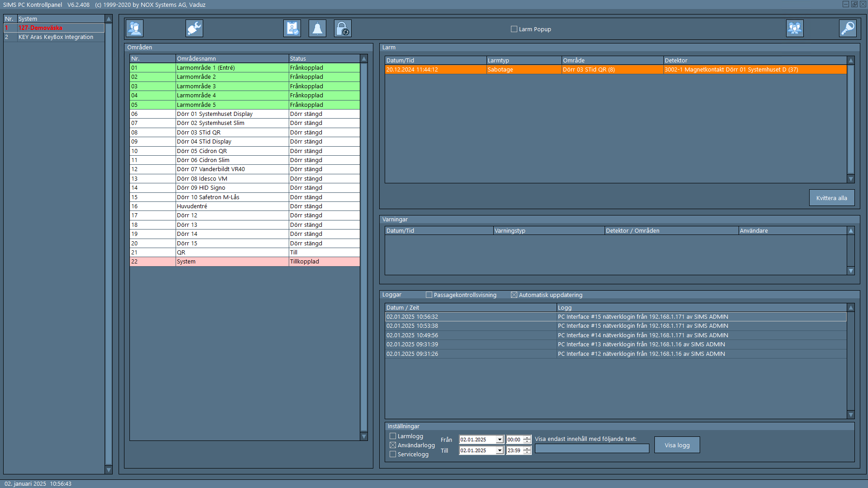This screenshot has height=488, width=868.
Task: Click the padlock refresh icon
Action: point(343,29)
